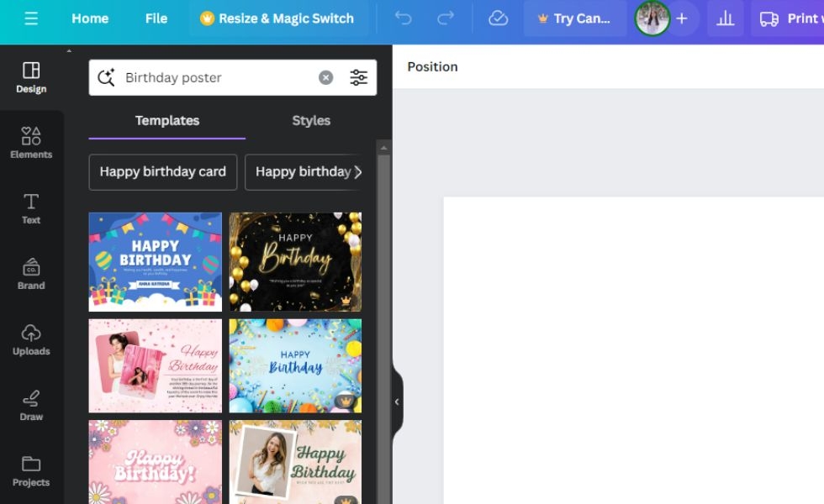Open the File menu

click(x=156, y=18)
